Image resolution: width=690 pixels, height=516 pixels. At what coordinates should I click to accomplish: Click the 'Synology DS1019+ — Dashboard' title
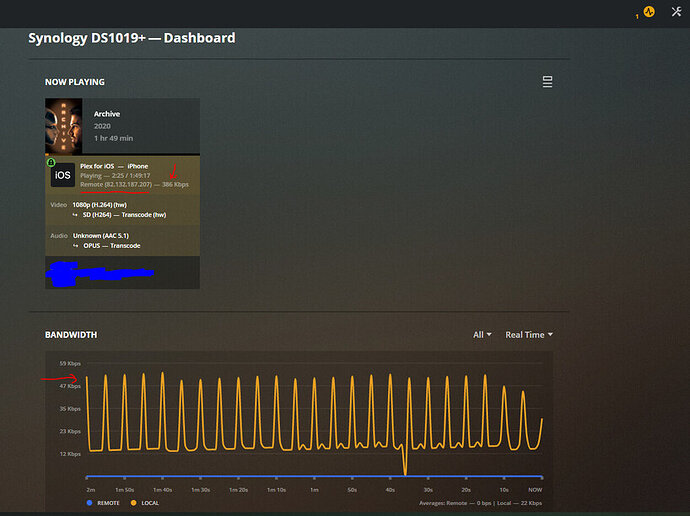tap(132, 38)
